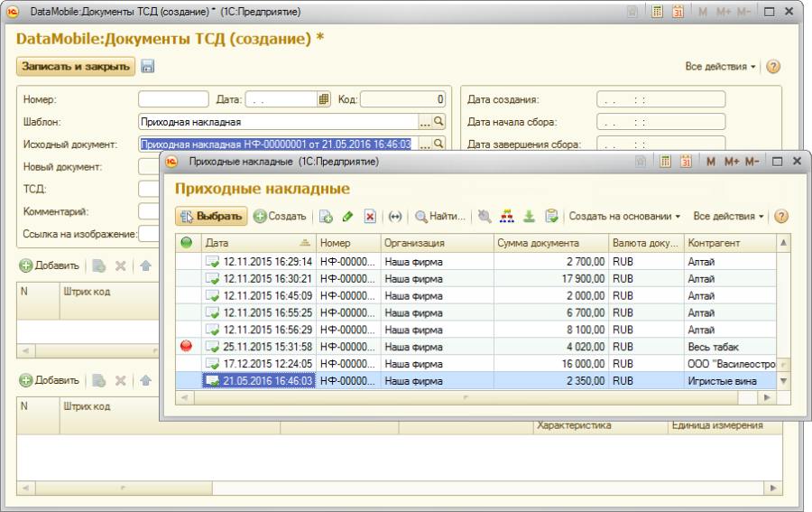Click bottom table horizontal scroll right arrow
Screen dimensions: 812x512
[773, 488]
